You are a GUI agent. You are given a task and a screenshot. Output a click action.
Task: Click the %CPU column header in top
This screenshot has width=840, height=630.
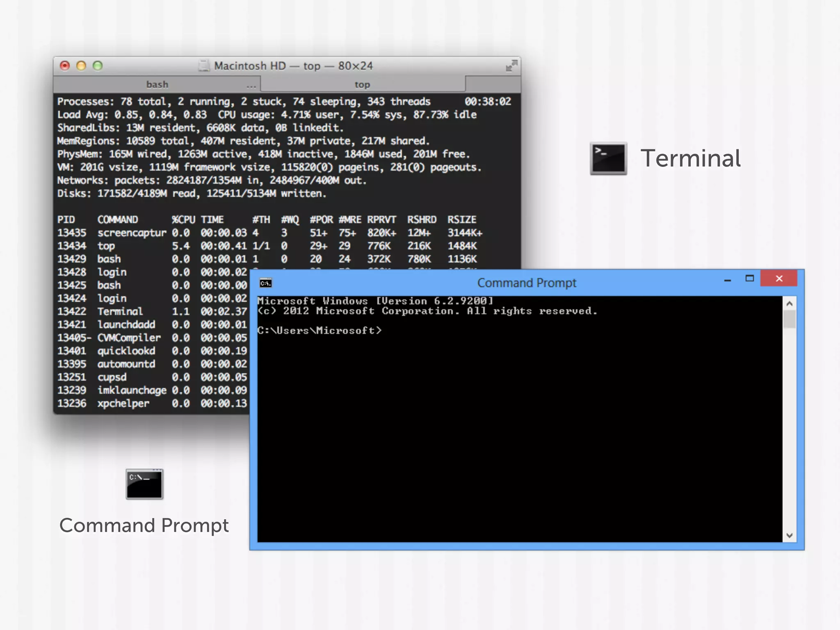click(183, 220)
